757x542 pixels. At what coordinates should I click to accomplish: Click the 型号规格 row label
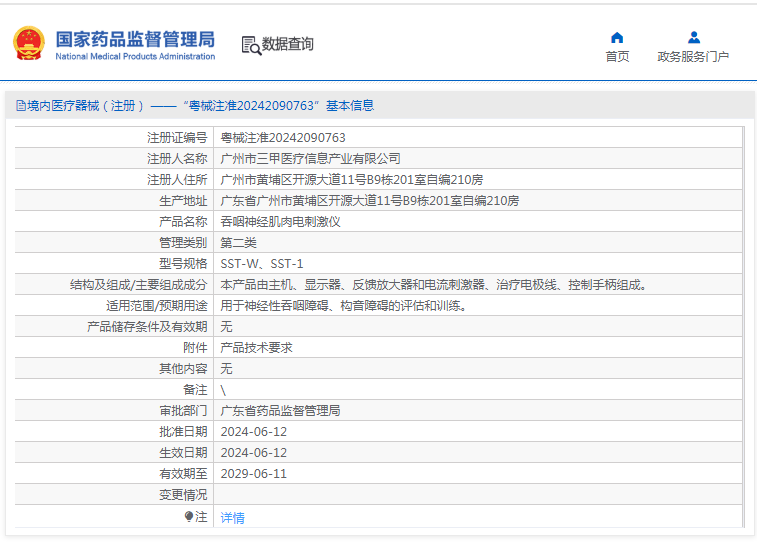(x=183, y=264)
